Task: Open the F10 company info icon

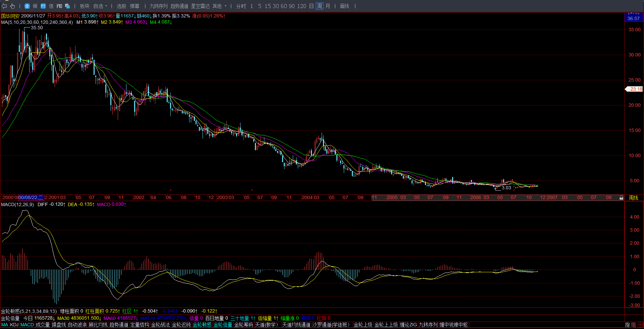Action: [59, 6]
